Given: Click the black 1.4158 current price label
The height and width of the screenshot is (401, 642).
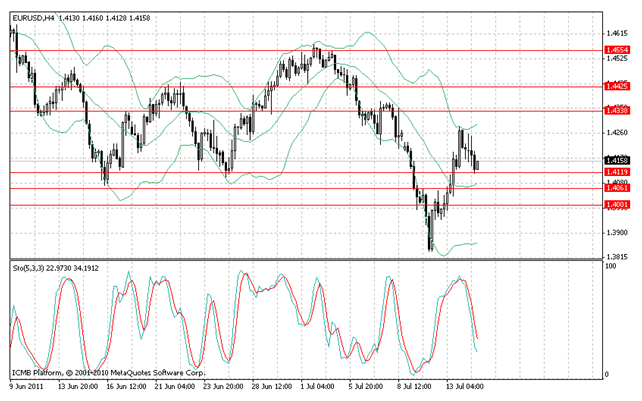Looking at the screenshot, I should 617,160.
